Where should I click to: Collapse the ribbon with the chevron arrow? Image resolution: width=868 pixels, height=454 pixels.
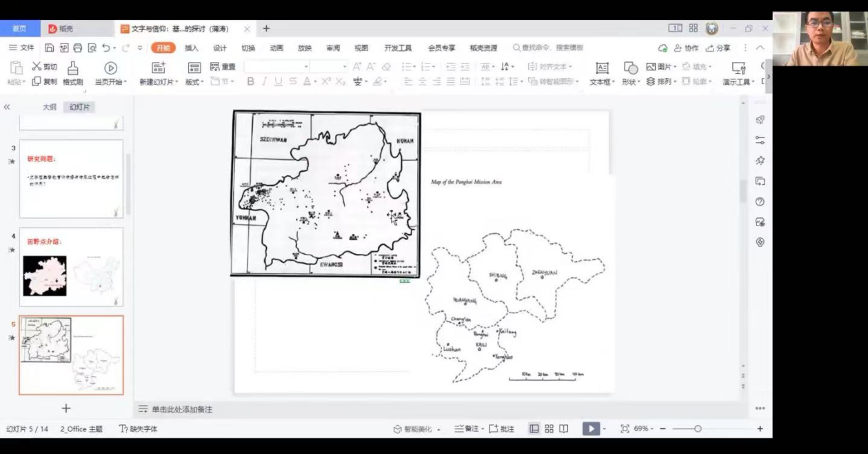coord(760,48)
